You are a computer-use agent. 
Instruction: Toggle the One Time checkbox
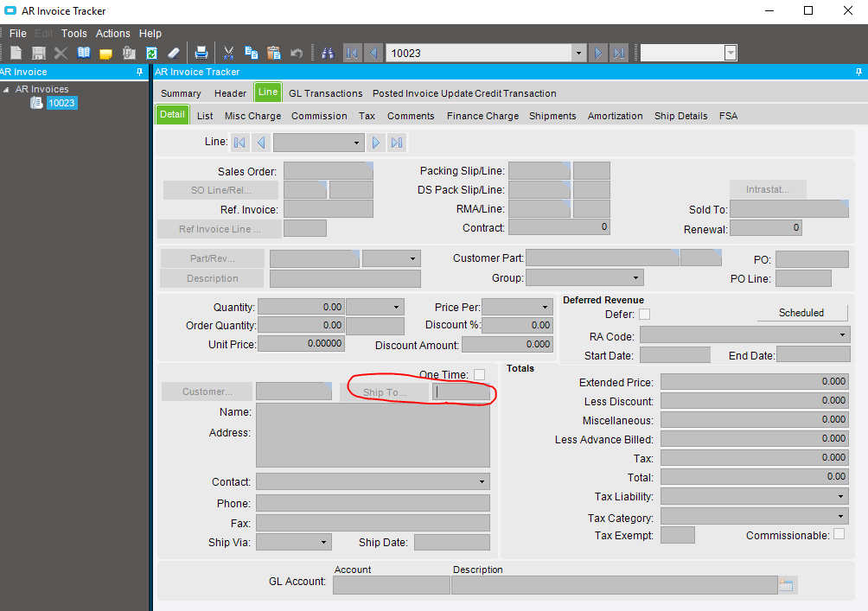479,374
